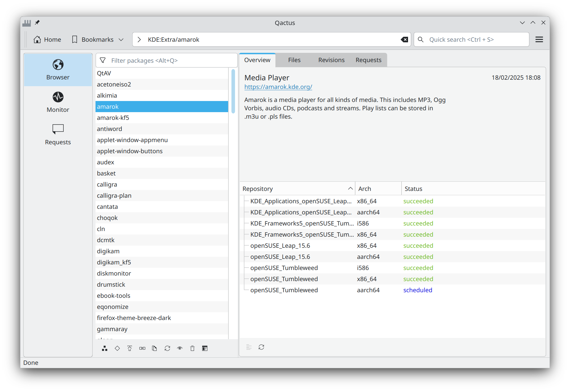Open the Requests sidebar section
The width and height of the screenshot is (570, 392).
tap(58, 135)
